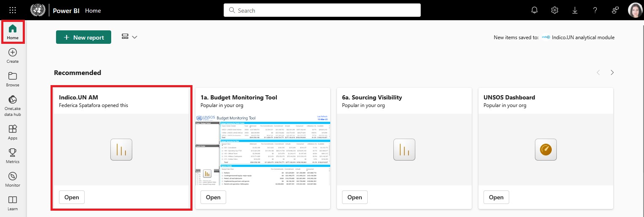Click the Recommended section heading
Screen dimensions: 644x217
pos(77,72)
